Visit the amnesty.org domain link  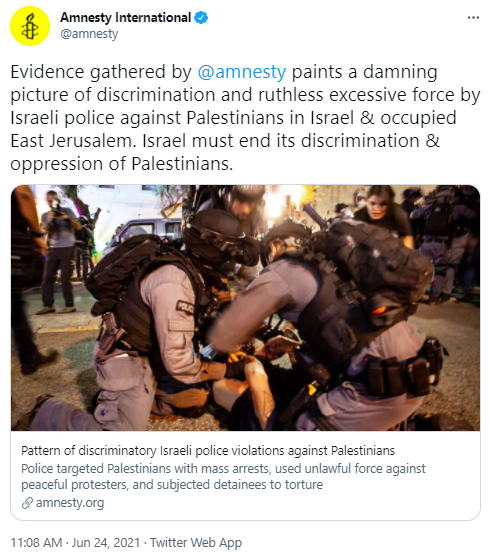point(70,503)
